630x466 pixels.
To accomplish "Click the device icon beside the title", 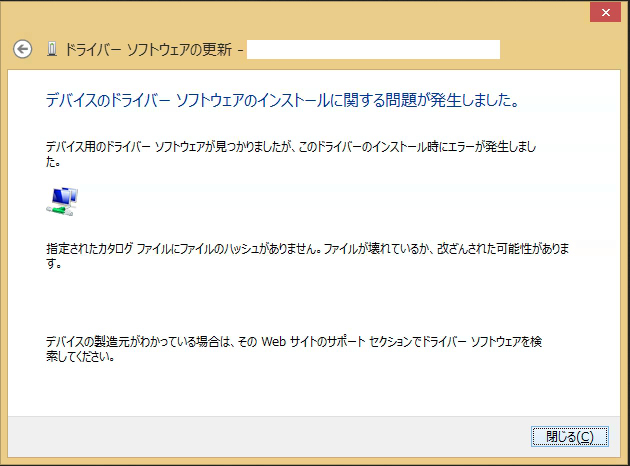I will point(52,49).
